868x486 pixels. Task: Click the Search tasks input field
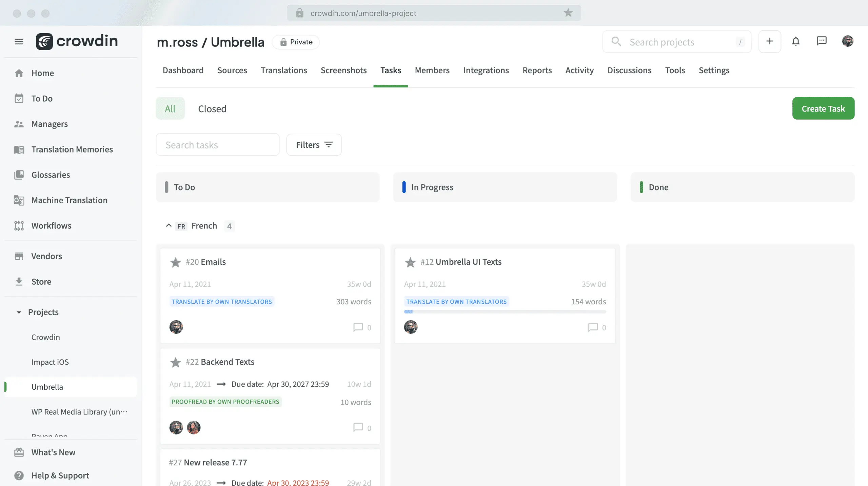click(218, 144)
